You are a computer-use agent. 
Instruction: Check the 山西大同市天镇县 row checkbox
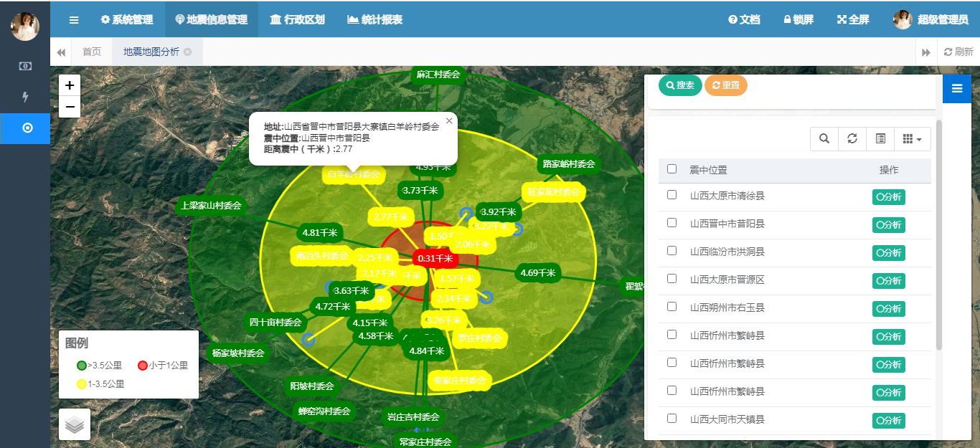(x=672, y=419)
